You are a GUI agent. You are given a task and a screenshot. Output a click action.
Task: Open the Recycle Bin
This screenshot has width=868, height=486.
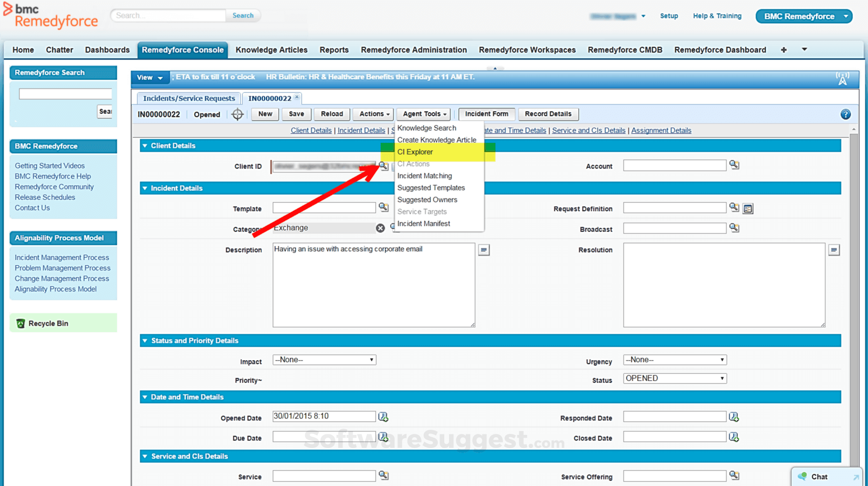[x=48, y=324]
